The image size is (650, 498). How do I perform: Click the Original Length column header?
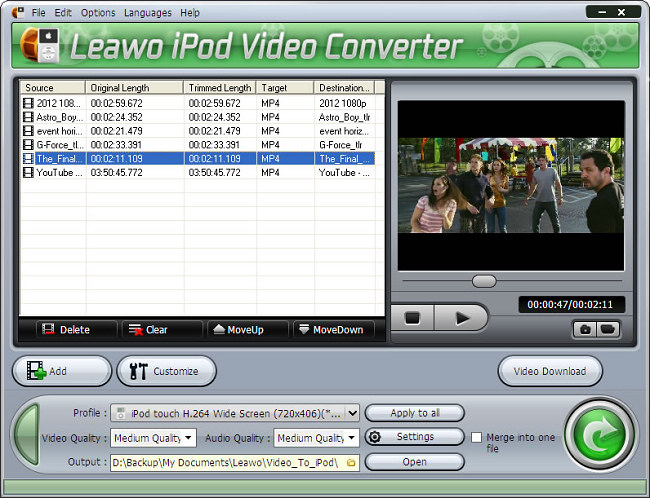click(134, 87)
